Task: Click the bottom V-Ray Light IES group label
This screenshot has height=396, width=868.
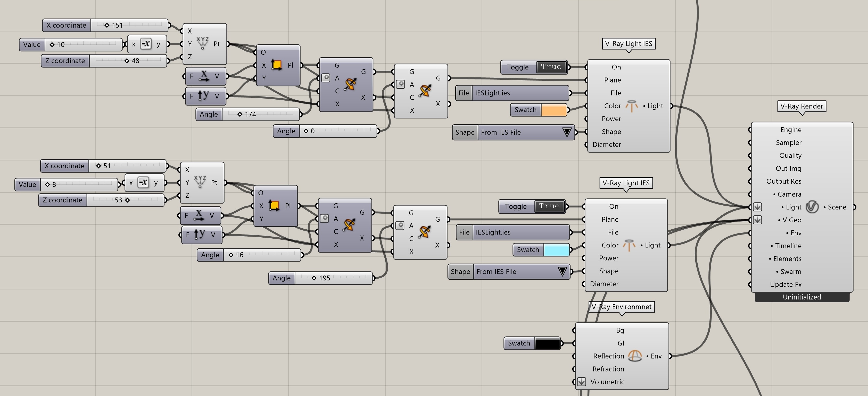Action: tap(626, 183)
